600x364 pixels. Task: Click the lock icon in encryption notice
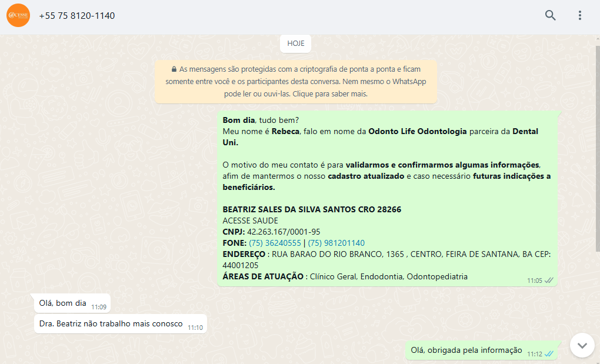174,69
